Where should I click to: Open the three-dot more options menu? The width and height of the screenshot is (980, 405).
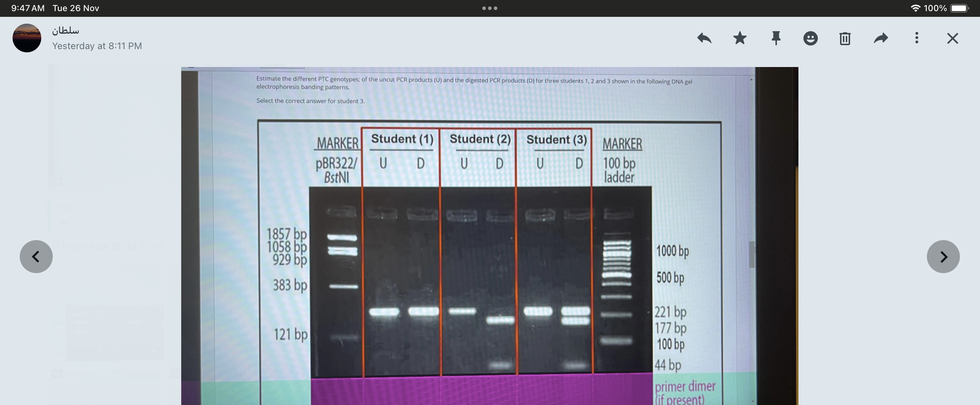tap(916, 38)
